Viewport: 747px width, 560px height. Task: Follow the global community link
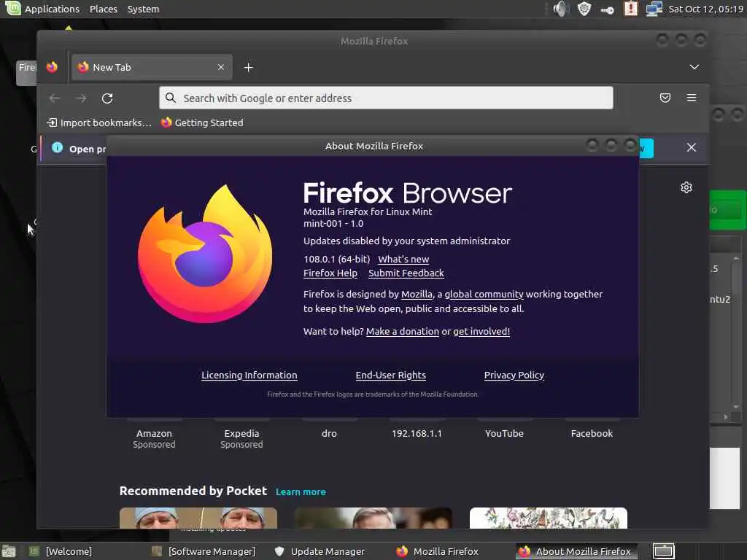click(484, 295)
